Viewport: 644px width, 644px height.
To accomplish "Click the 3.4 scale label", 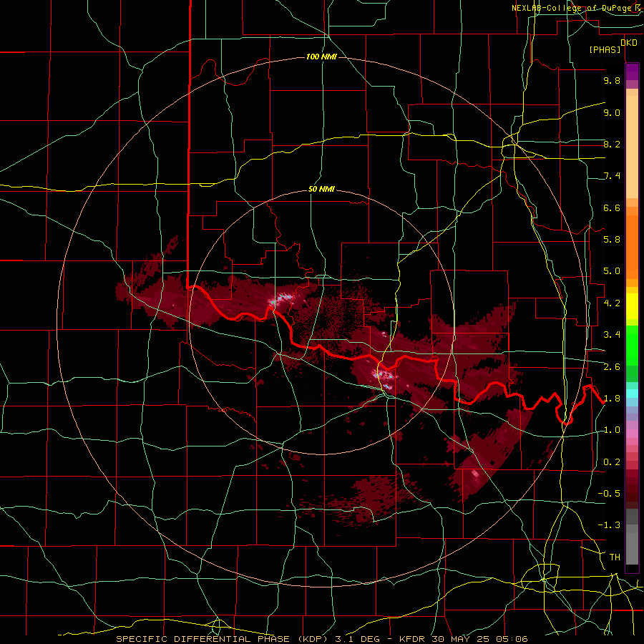I will [612, 335].
